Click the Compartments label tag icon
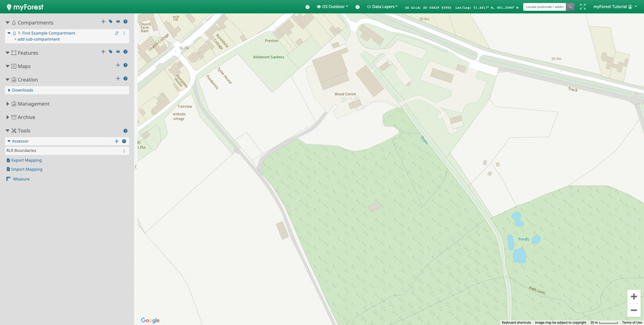 pos(111,22)
